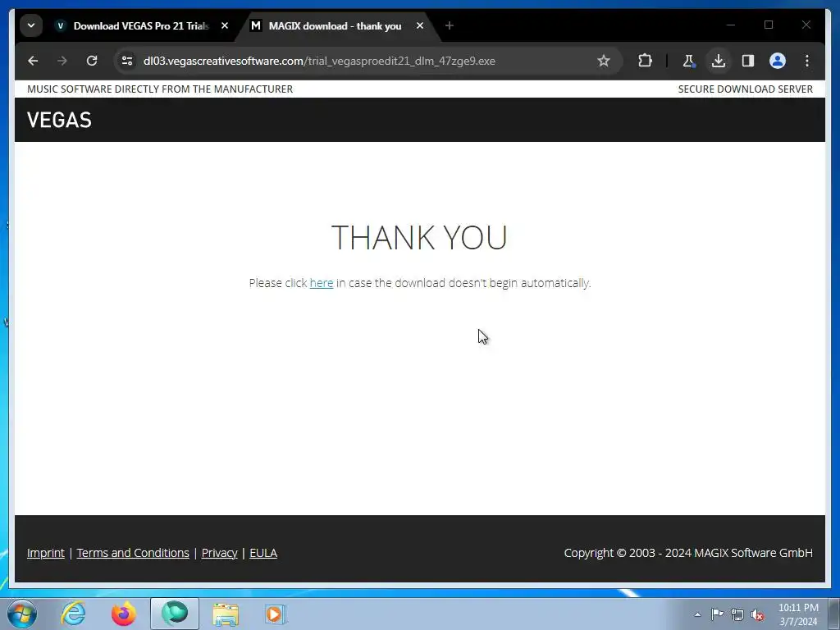
Task: Open Action Center flag icon
Action: (x=717, y=614)
